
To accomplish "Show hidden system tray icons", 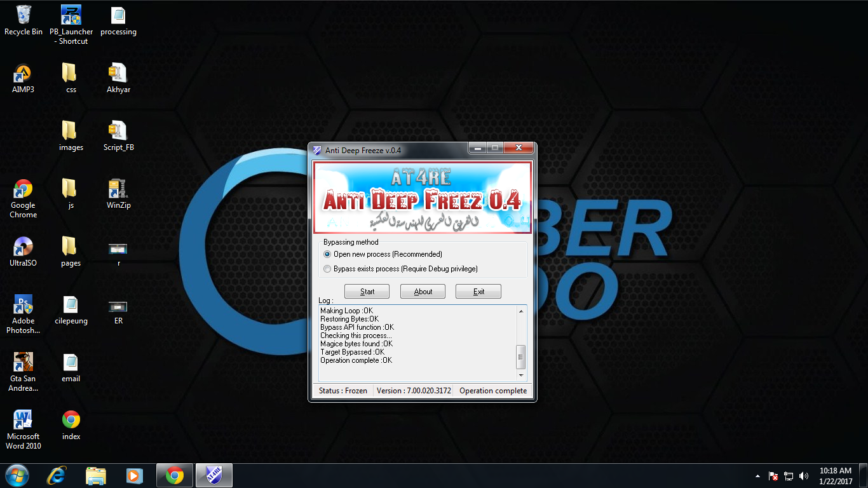I will click(757, 476).
